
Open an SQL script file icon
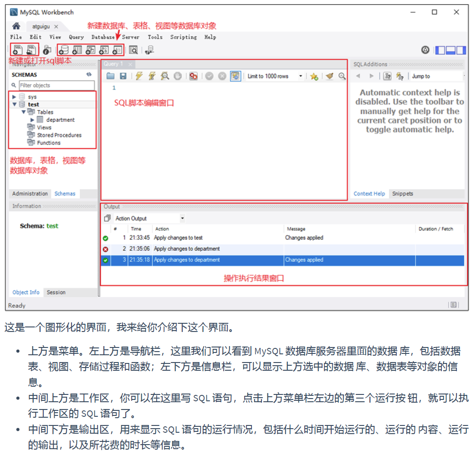tap(31, 50)
